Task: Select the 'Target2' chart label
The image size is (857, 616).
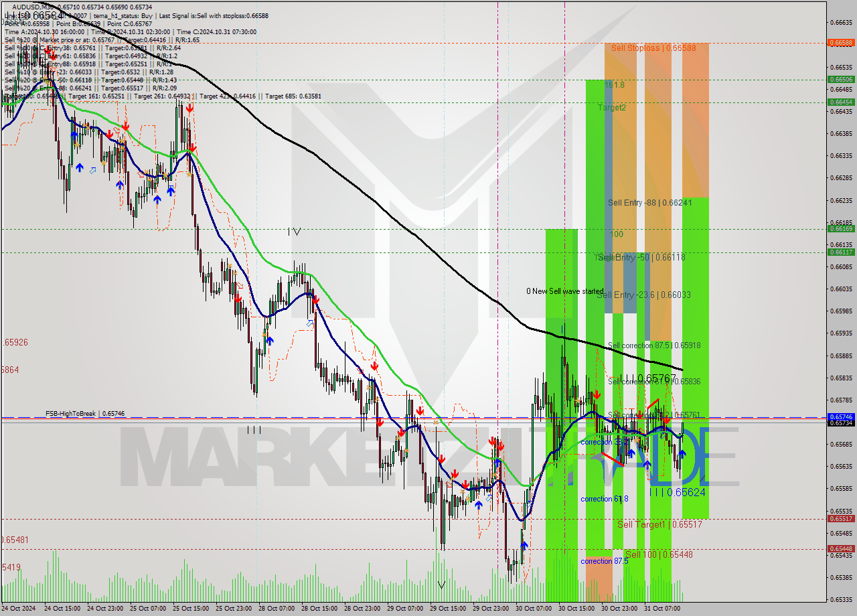Action: (612, 107)
